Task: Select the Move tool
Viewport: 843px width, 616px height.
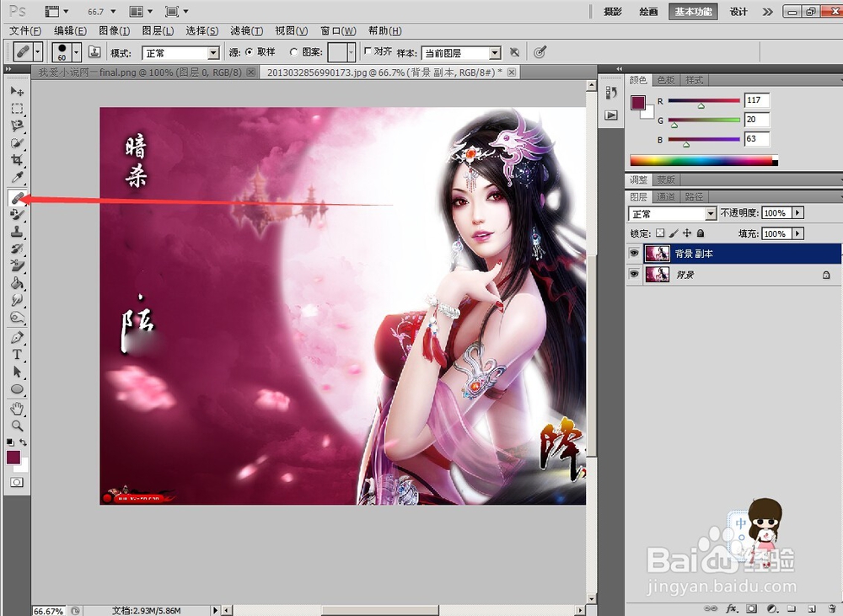Action: (x=17, y=91)
